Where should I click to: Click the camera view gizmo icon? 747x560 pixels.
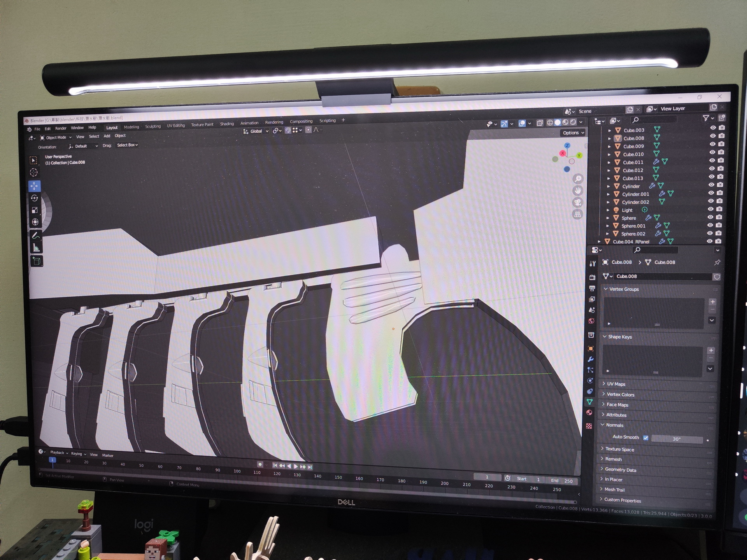(x=578, y=203)
